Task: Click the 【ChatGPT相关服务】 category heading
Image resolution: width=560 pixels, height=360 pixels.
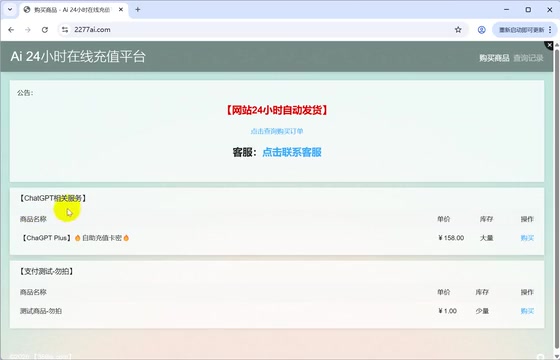Action: [52, 198]
